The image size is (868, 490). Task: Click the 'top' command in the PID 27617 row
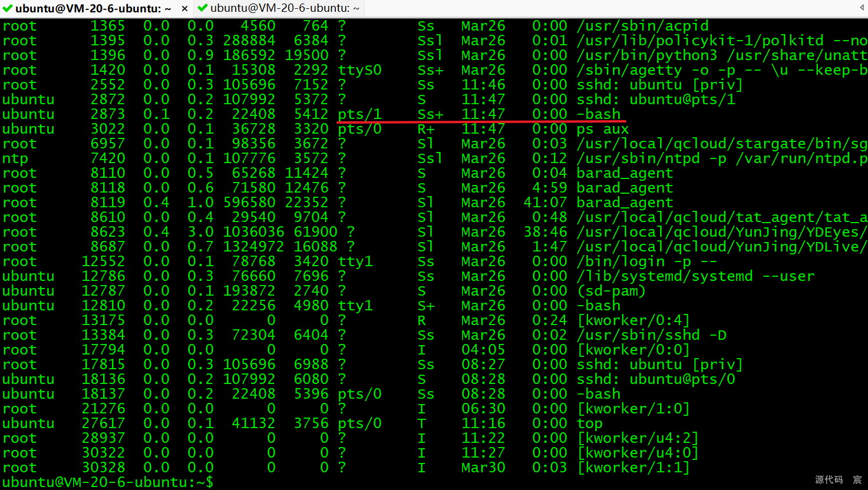(590, 423)
